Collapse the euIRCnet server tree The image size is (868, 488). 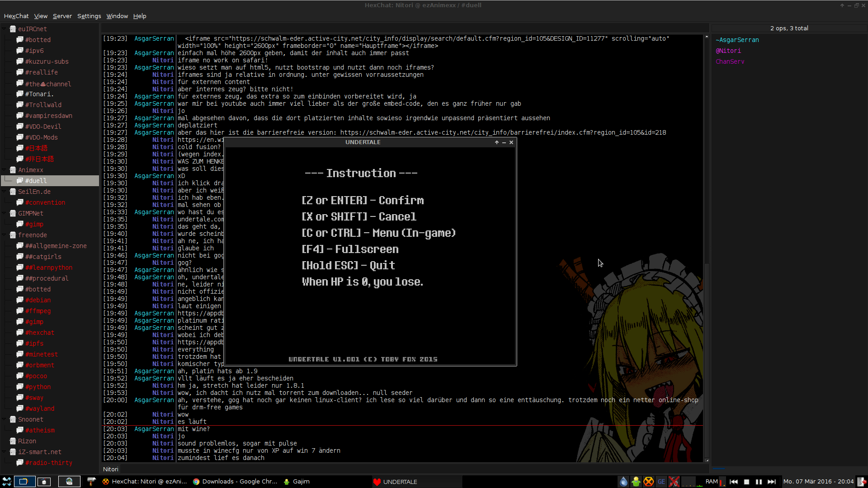click(x=5, y=29)
